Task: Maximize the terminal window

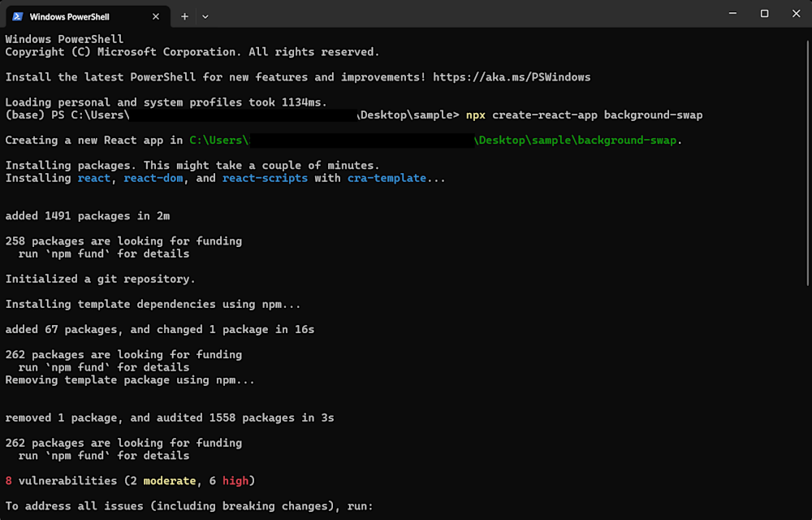Action: [x=764, y=14]
